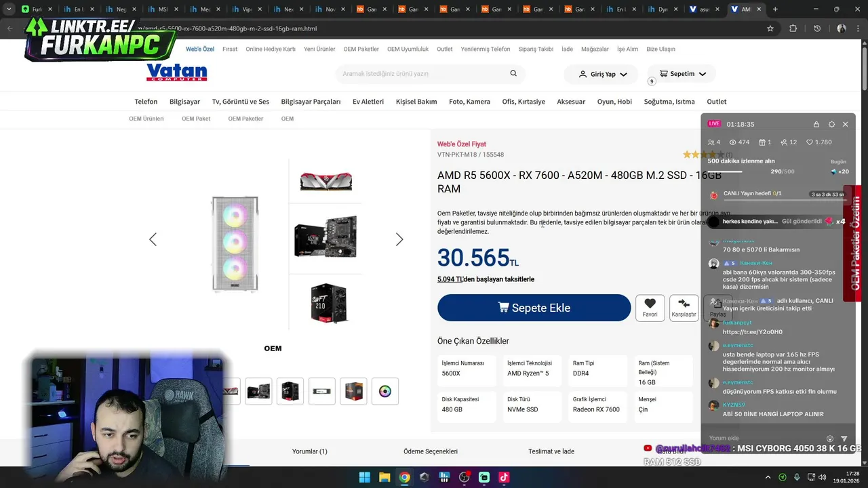
Task: Open the Telefon category menu
Action: pos(146,102)
